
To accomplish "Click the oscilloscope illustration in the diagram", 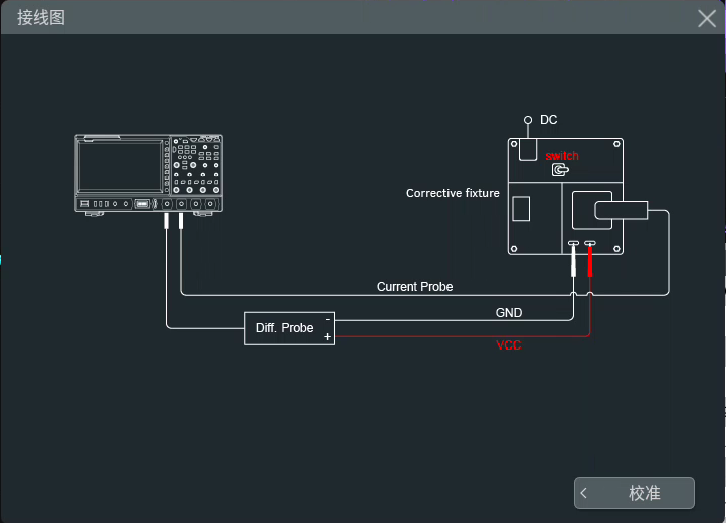I will pyautogui.click(x=149, y=175).
